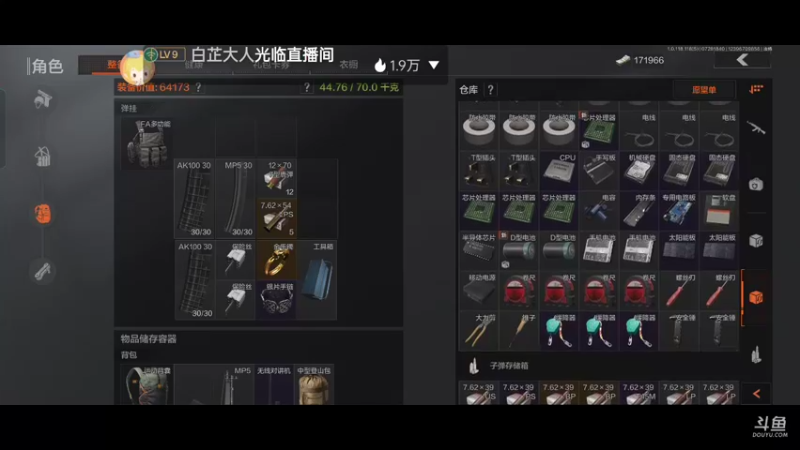This screenshot has height=450, width=800.
Task: Filter warehouse by medical kit icon
Action: click(x=756, y=184)
